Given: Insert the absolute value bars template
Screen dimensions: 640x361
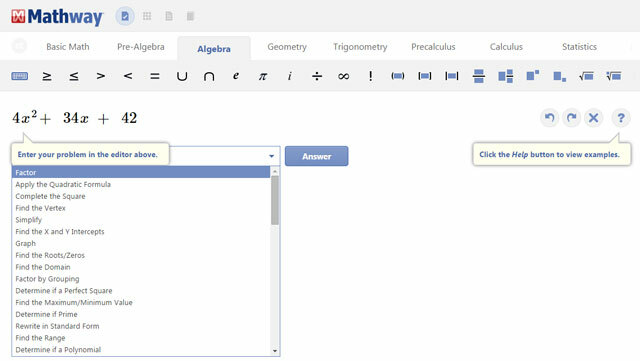Looking at the screenshot, I should tap(451, 76).
